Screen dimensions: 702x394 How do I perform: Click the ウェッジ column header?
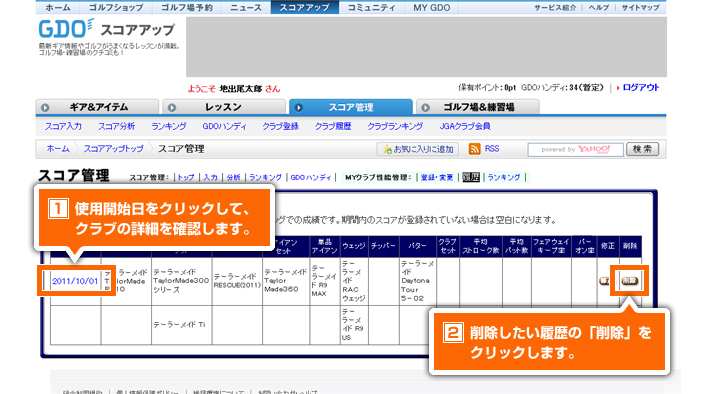(354, 246)
